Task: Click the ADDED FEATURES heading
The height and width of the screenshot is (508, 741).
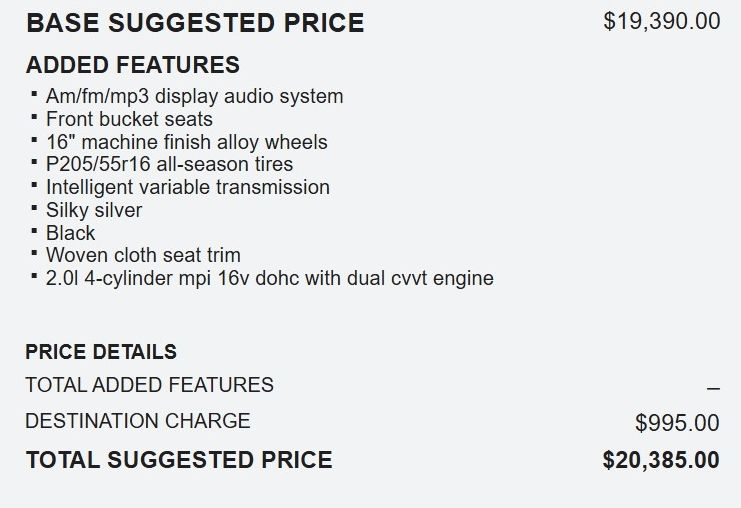Action: [133, 65]
